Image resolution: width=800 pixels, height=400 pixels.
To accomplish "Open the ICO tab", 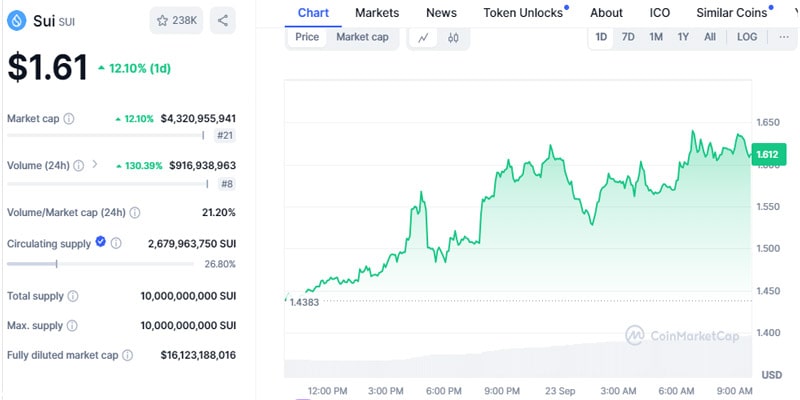I will pyautogui.click(x=660, y=13).
